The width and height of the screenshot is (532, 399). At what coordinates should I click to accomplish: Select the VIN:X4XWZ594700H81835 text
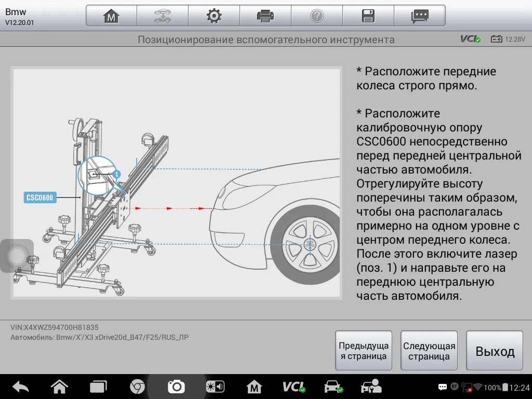[54, 327]
